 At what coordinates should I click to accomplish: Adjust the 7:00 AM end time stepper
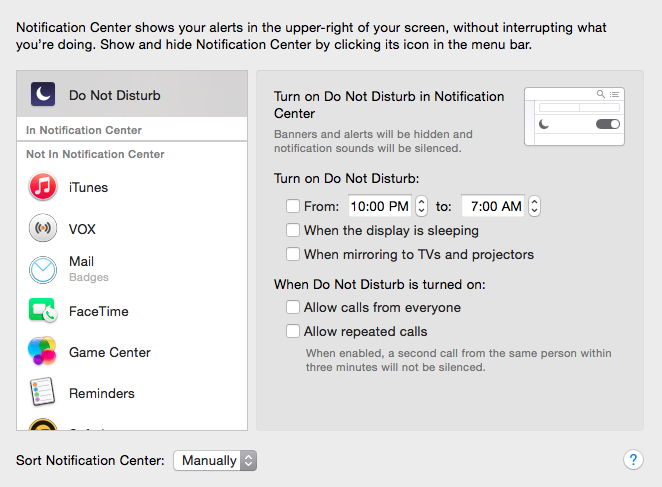(534, 206)
